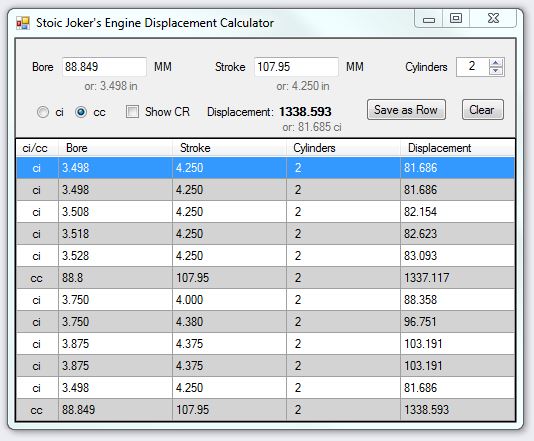Screen dimensions: 534x441
Task: Close the Engine Displacement Calculator window
Action: point(493,18)
